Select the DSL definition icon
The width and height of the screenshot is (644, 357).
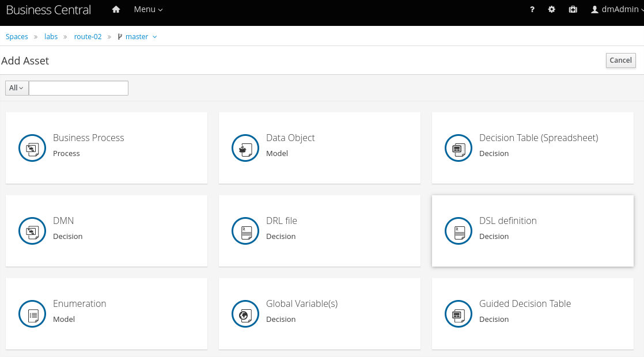(x=459, y=231)
